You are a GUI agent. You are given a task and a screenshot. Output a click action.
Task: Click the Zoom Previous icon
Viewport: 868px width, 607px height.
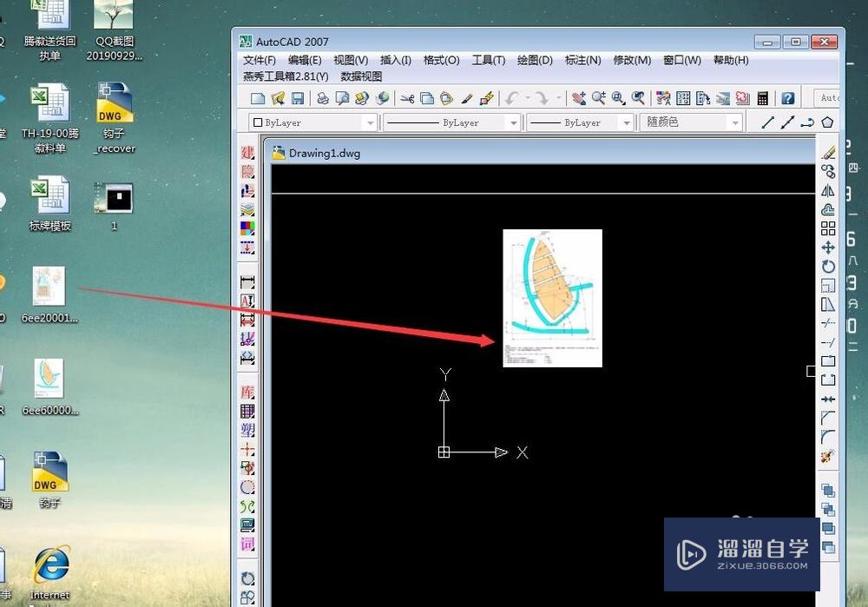638,99
